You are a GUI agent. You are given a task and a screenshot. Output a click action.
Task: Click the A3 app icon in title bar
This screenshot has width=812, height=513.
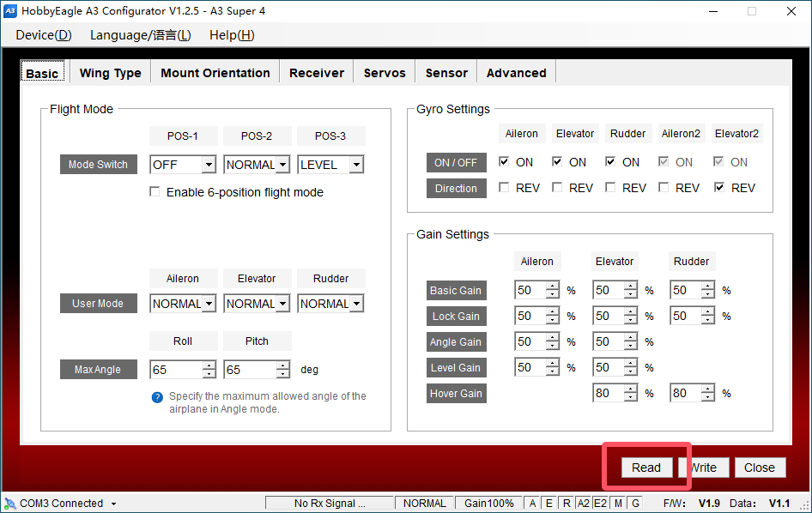pyautogui.click(x=10, y=11)
